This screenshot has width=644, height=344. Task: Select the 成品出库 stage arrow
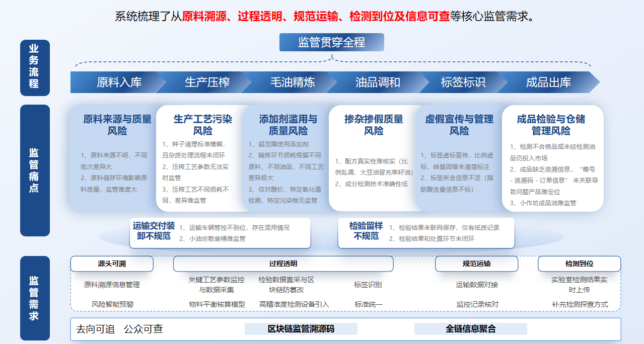point(548,82)
